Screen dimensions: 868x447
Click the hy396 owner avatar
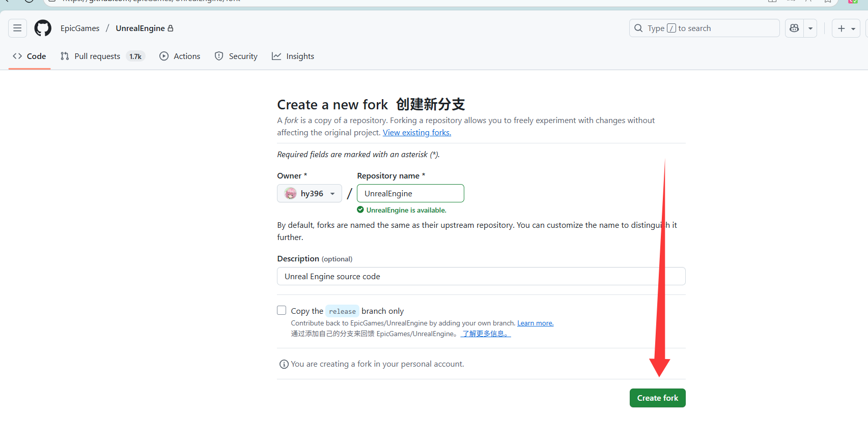pos(290,193)
